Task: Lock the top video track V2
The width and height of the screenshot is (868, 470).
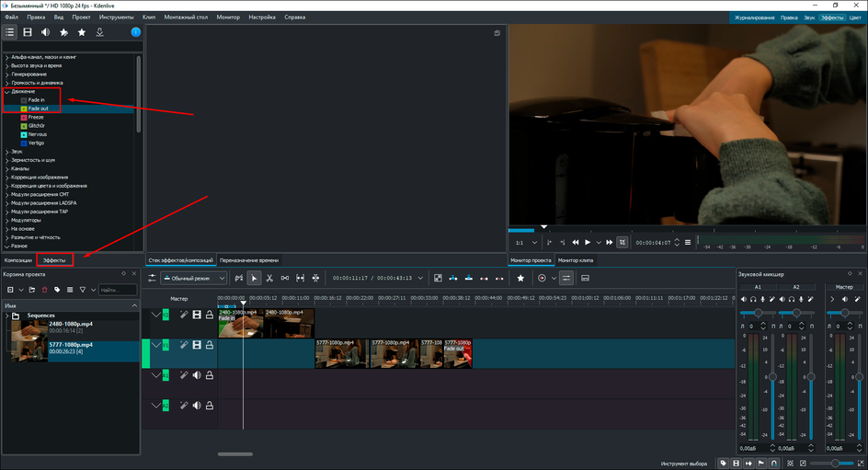Action: click(210, 315)
